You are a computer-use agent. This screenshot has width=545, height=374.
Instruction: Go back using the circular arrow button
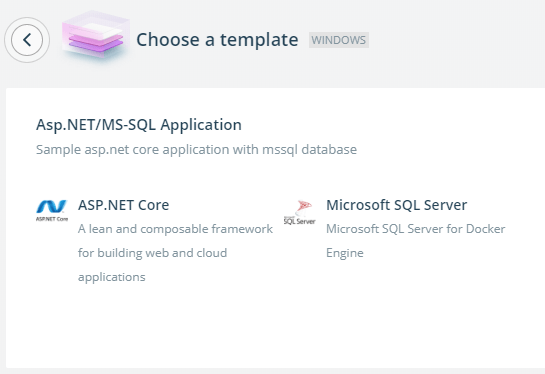pyautogui.click(x=27, y=40)
